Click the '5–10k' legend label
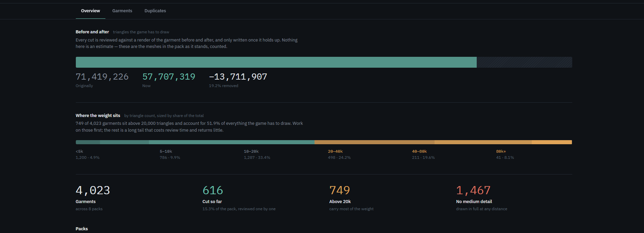This screenshot has height=233, width=644. pyautogui.click(x=166, y=151)
